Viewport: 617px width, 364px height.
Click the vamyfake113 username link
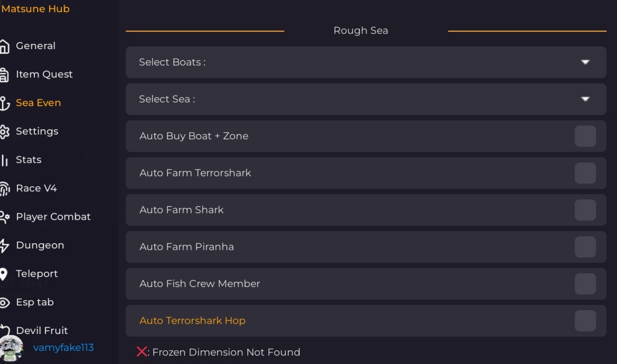tap(63, 348)
